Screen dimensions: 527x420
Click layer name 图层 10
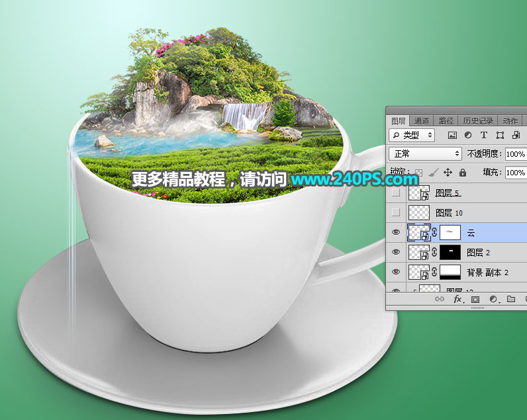pyautogui.click(x=449, y=212)
